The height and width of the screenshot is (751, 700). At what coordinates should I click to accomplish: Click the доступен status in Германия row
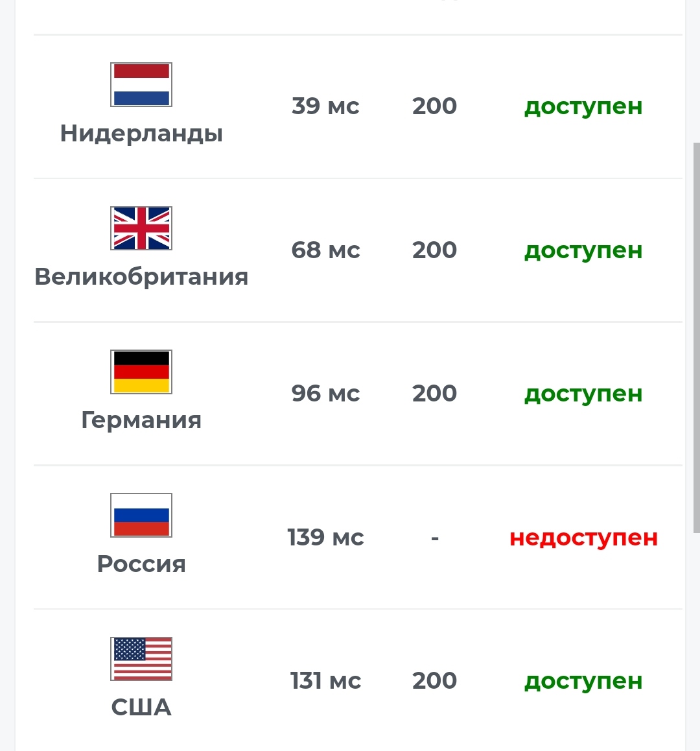coord(583,394)
